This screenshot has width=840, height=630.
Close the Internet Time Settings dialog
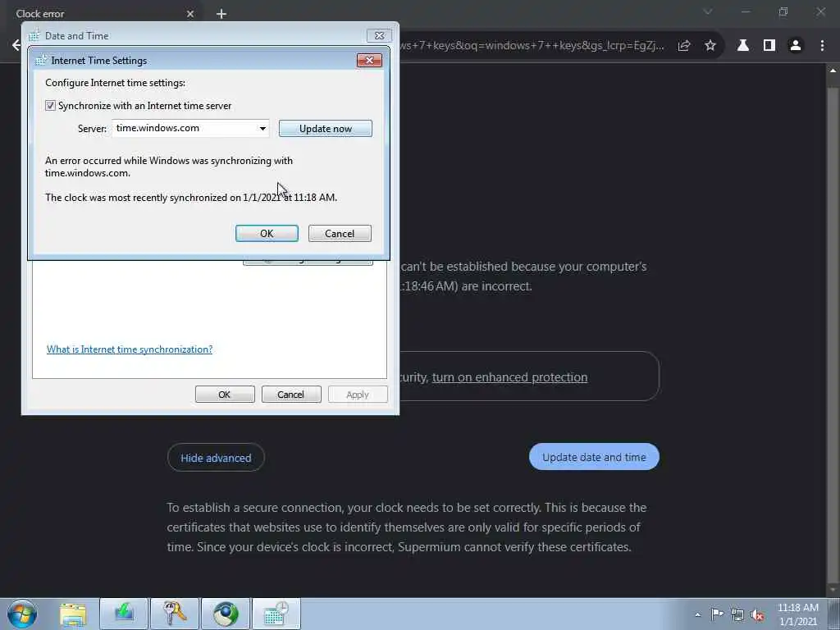click(369, 60)
